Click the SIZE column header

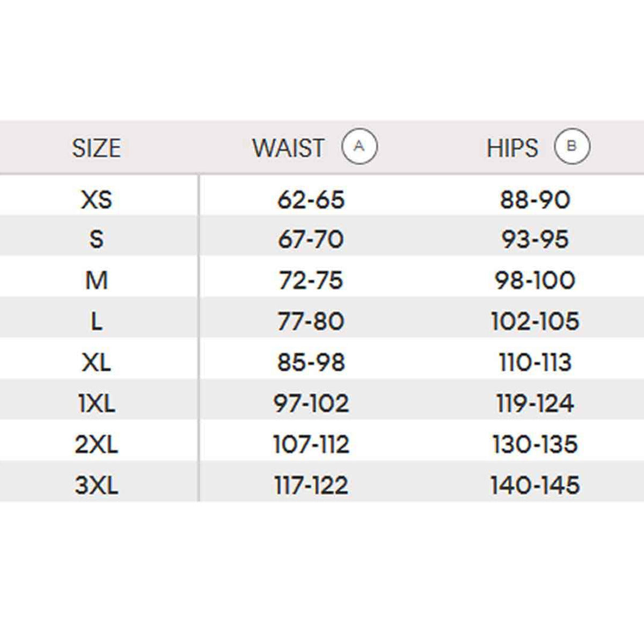point(97,148)
